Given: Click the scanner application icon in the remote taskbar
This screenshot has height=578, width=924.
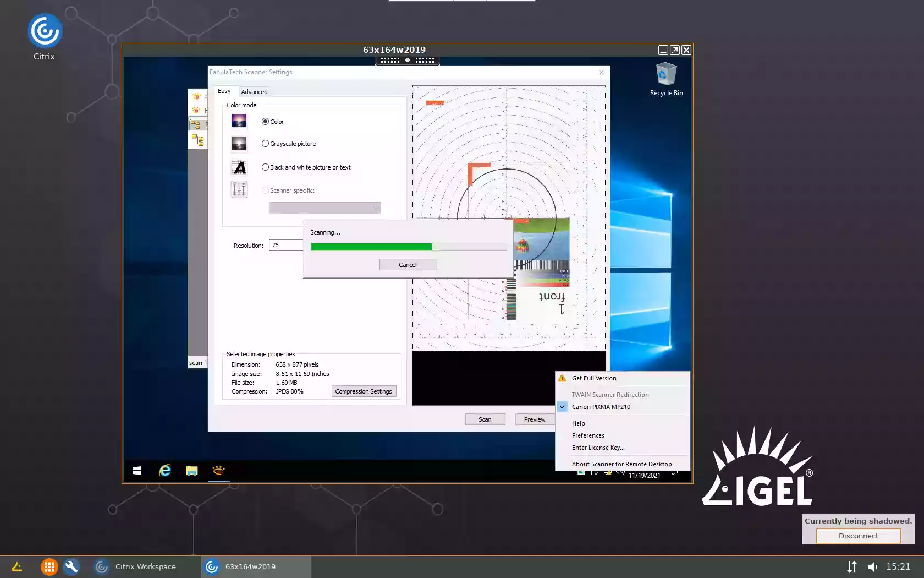Looking at the screenshot, I should pyautogui.click(x=218, y=471).
